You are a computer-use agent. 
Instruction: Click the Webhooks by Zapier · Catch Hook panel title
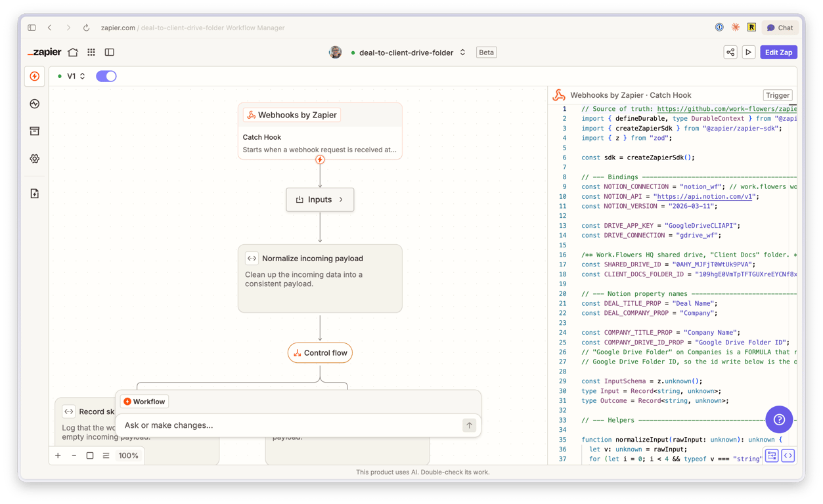[631, 95]
